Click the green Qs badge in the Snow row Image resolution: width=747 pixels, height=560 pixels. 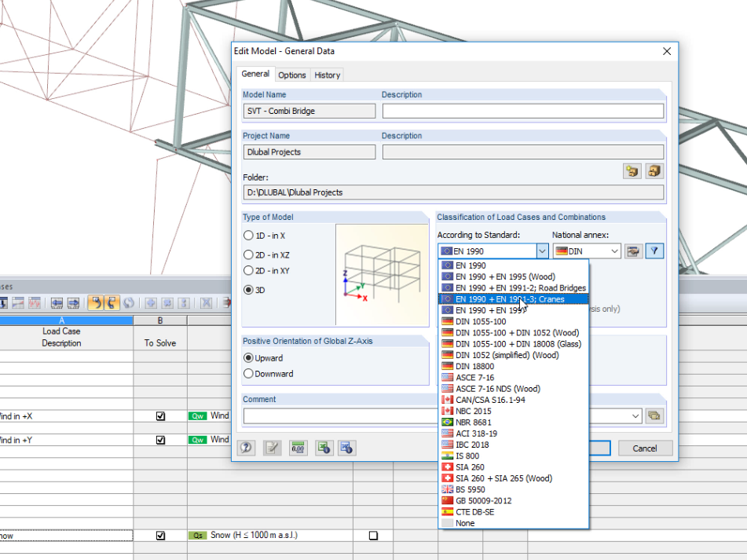coord(197,536)
